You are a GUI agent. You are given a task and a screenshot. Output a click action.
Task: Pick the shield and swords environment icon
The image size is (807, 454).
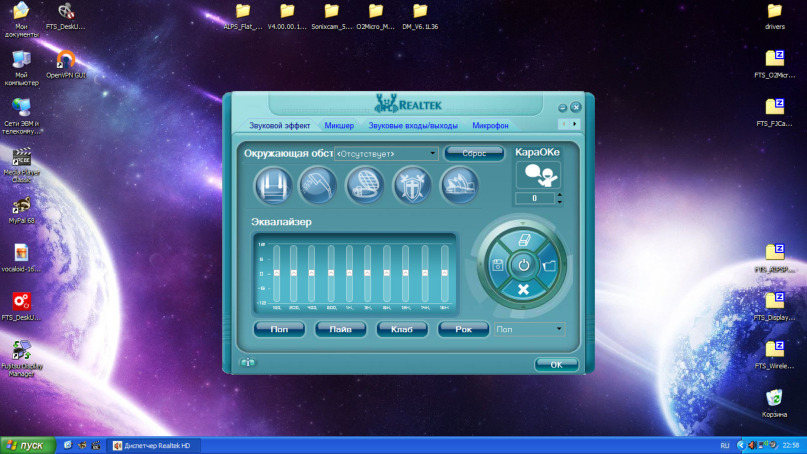click(412, 185)
